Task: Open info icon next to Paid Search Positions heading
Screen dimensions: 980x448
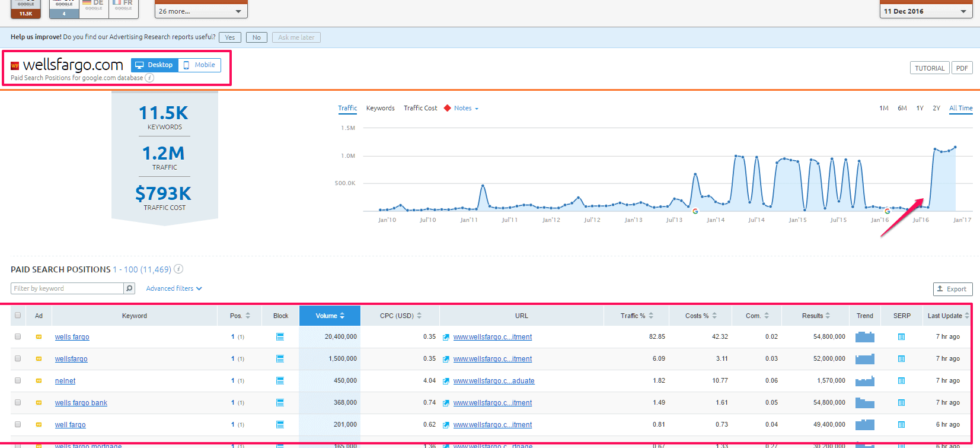Action: 178,269
